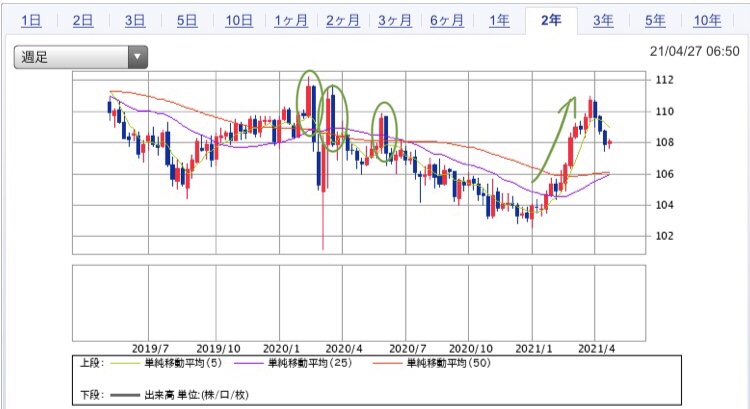Click the 2021/1 date axis label
Screen dimensions: 750x409
point(534,349)
